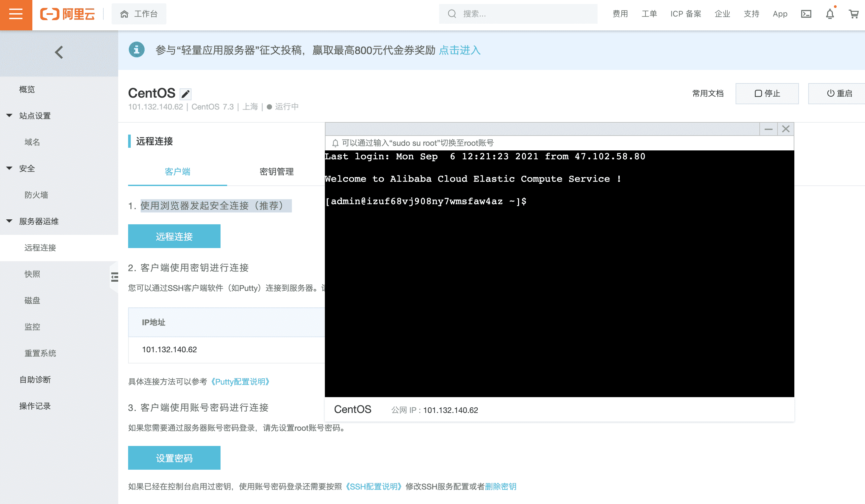Open the 支持 menu
This screenshot has height=504, width=865.
[x=751, y=14]
